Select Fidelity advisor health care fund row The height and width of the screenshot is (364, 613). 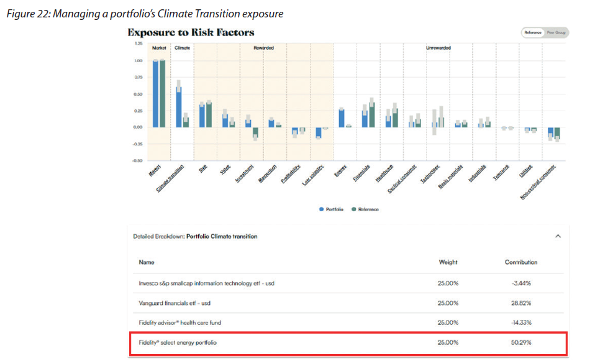(348, 323)
